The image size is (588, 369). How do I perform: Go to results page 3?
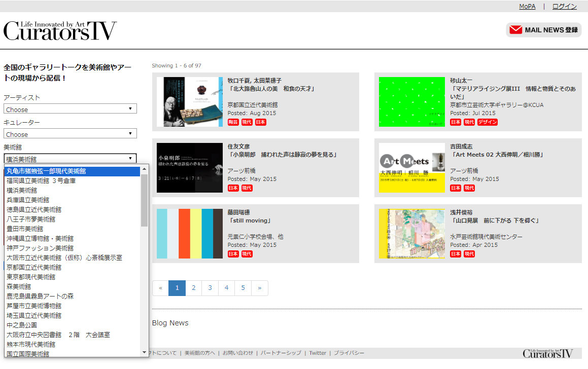point(210,288)
